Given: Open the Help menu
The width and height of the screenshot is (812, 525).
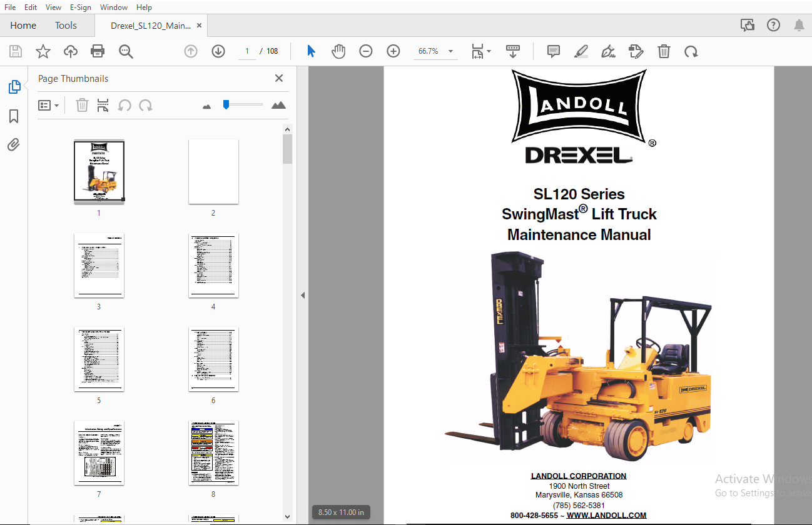Looking at the screenshot, I should click(144, 7).
